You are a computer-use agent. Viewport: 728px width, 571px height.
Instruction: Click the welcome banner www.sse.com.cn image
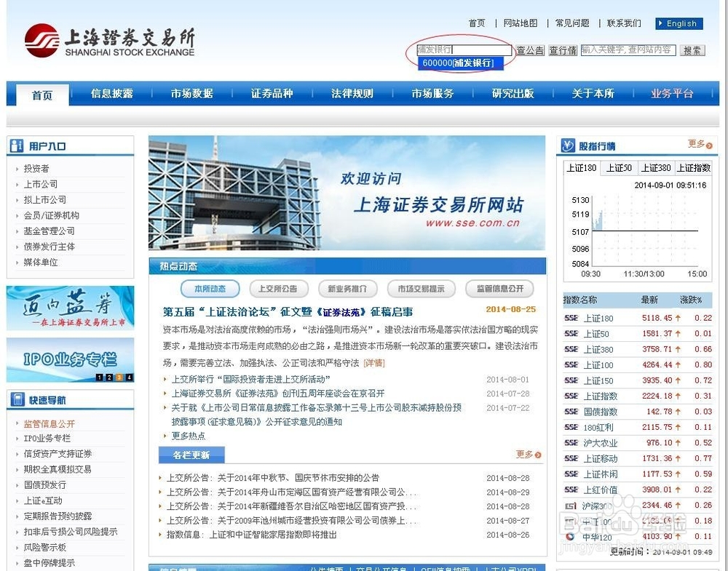click(347, 193)
